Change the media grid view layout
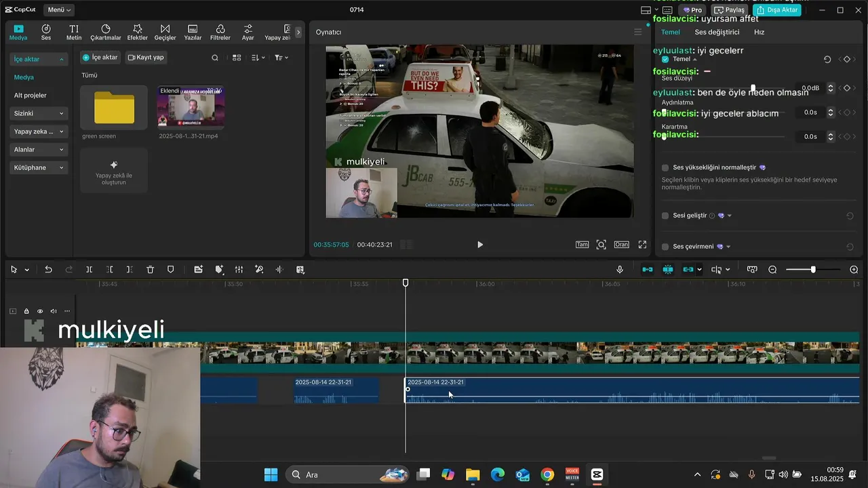The width and height of the screenshot is (868, 488). click(x=237, y=58)
